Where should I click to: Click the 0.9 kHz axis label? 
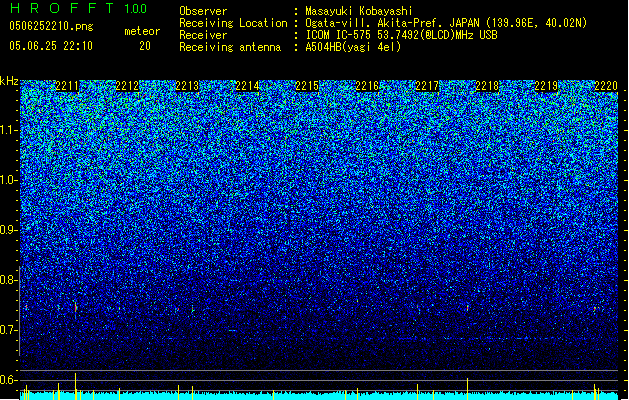pos(9,230)
